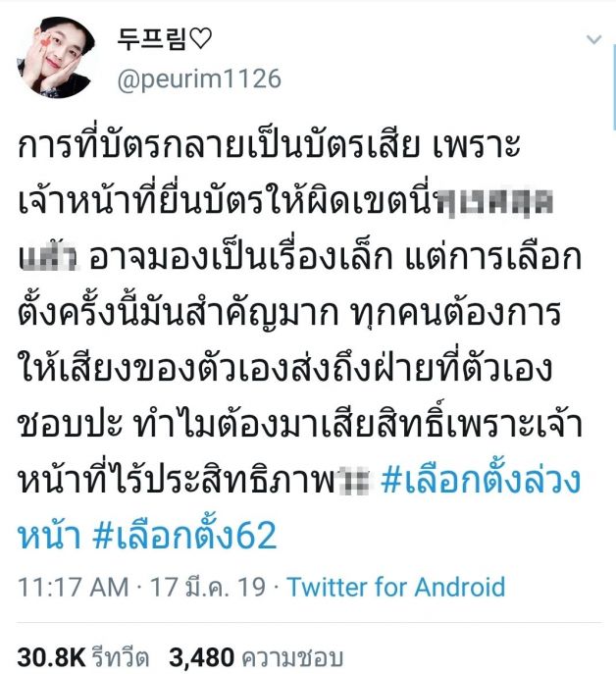The width and height of the screenshot is (616, 674).
Task: Click the pixelated emoji after ประสิทธิภาพ
Action: [354, 480]
